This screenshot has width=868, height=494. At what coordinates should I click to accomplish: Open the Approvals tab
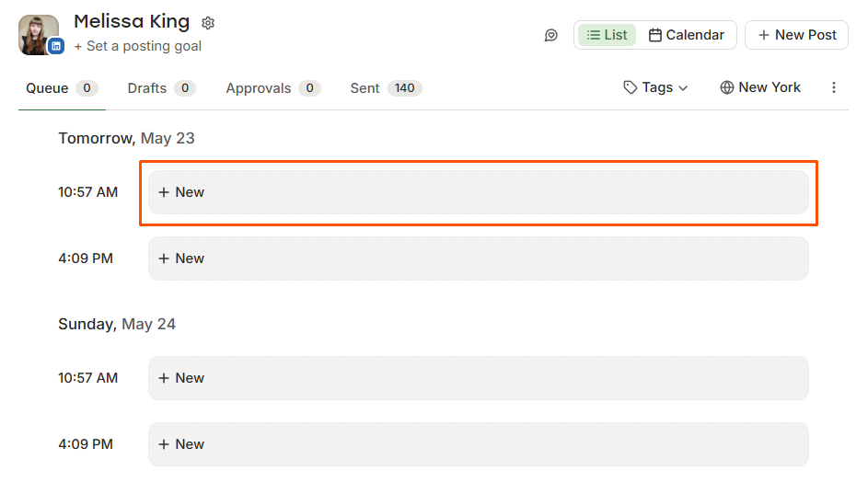pyautogui.click(x=272, y=88)
